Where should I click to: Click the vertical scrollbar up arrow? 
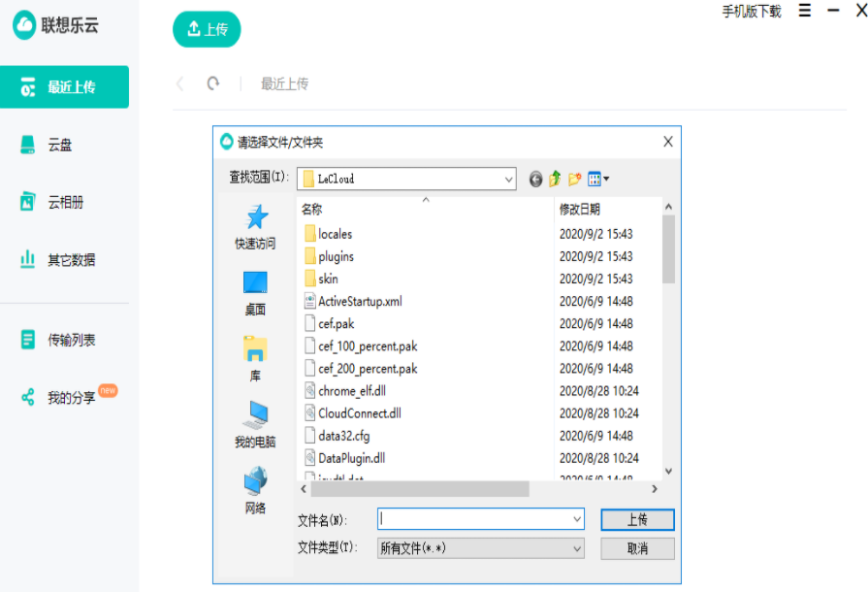[668, 207]
